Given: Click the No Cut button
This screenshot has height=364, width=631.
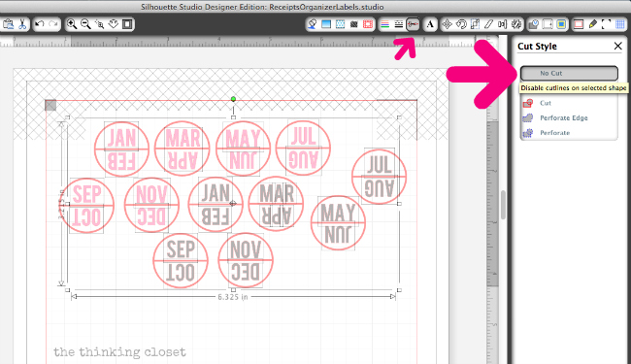Looking at the screenshot, I should (x=569, y=73).
